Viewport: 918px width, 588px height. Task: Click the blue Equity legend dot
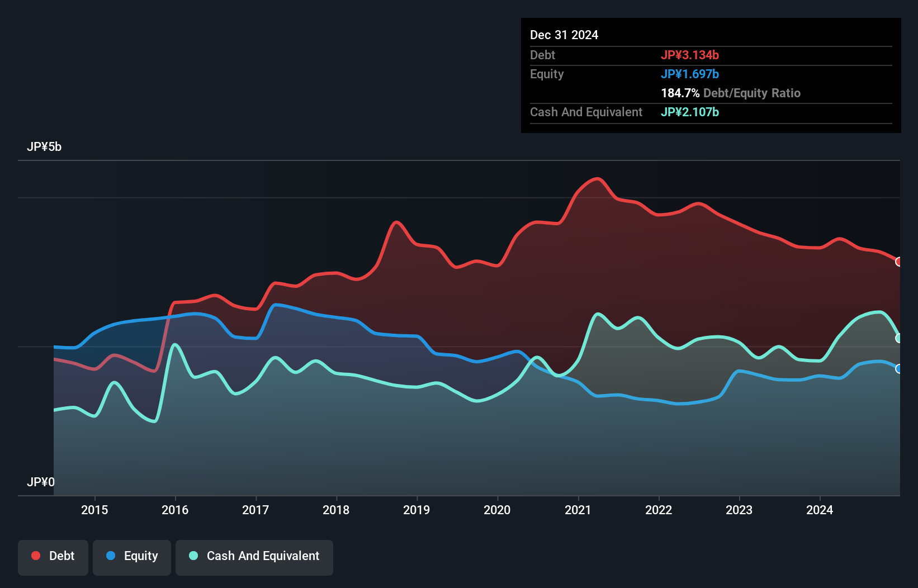[111, 556]
